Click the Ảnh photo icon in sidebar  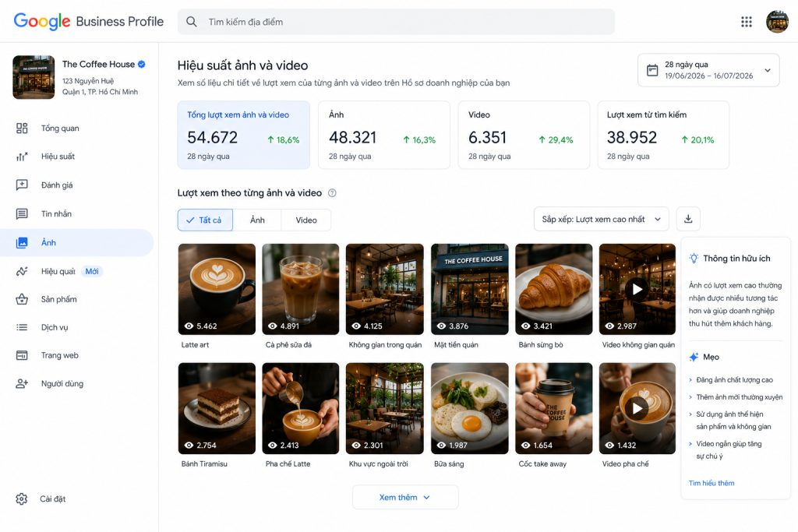coord(22,242)
